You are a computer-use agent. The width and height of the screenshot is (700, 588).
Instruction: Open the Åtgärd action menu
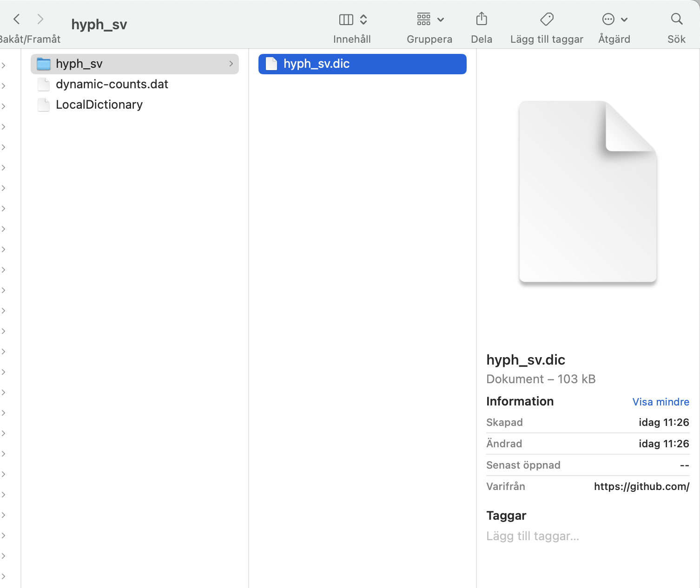coord(614,19)
